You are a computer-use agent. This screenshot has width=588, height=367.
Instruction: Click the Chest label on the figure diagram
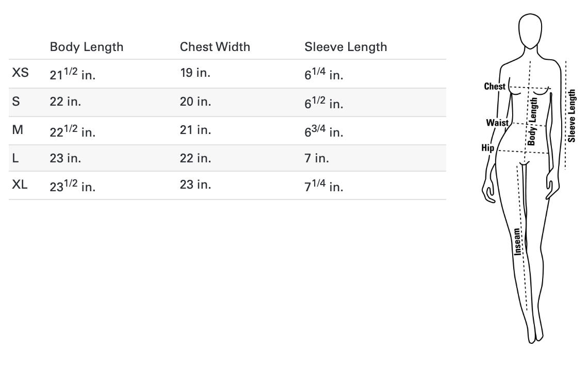[x=495, y=87]
